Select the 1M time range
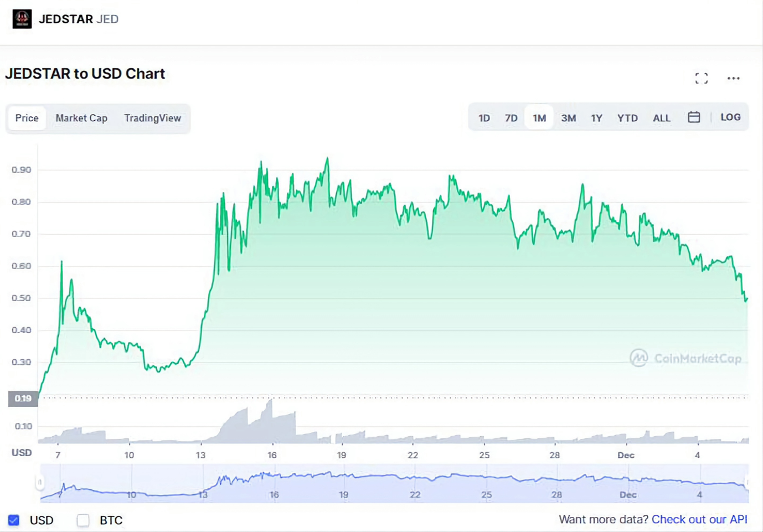 click(x=539, y=118)
